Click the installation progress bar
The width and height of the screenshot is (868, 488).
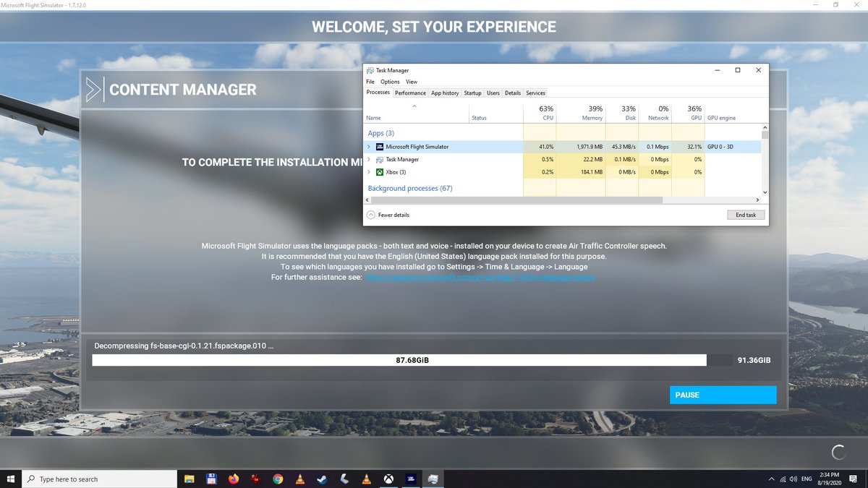coord(412,360)
